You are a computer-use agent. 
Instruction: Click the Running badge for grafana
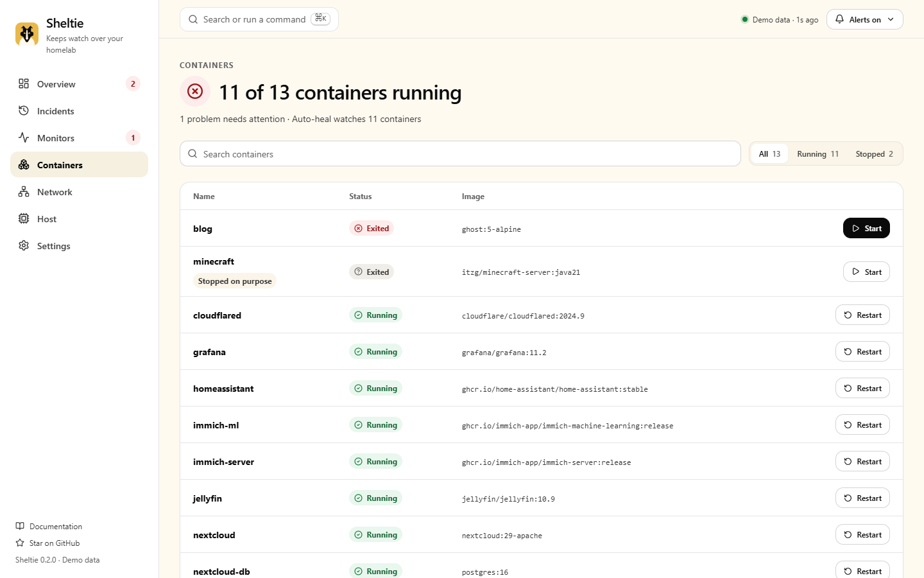click(375, 352)
